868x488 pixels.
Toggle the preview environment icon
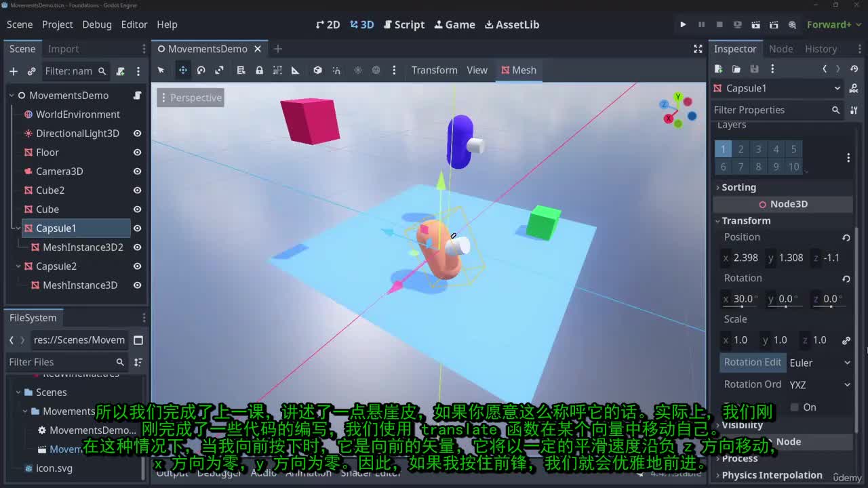(376, 70)
